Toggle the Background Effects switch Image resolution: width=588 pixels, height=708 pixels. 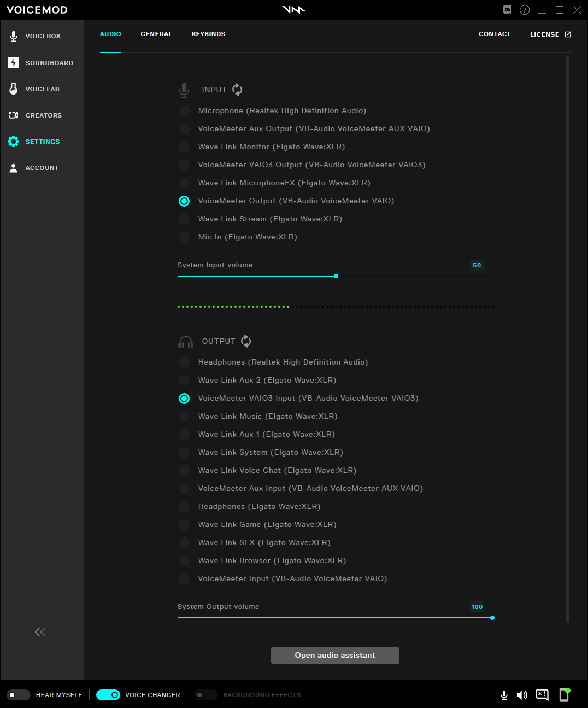click(206, 695)
